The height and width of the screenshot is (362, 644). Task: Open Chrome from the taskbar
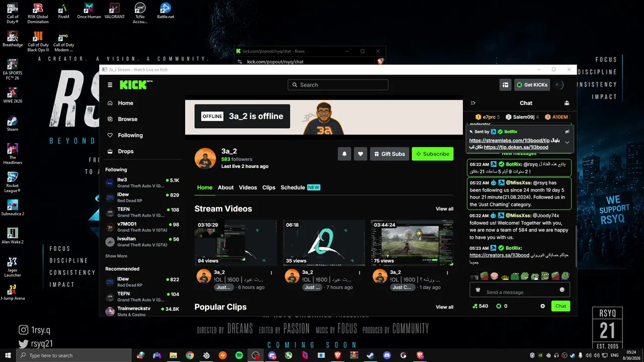point(190,355)
